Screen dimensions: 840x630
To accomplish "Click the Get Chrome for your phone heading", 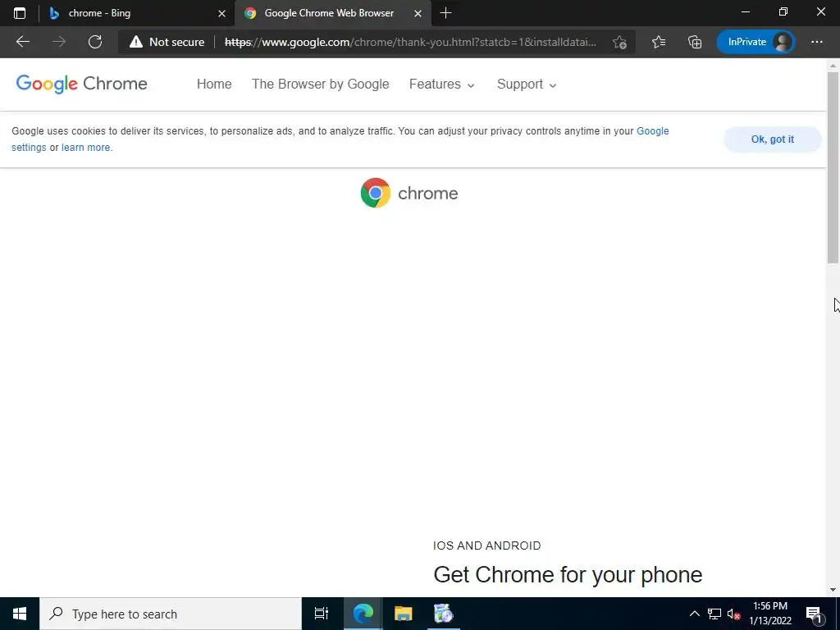I will point(568,575).
